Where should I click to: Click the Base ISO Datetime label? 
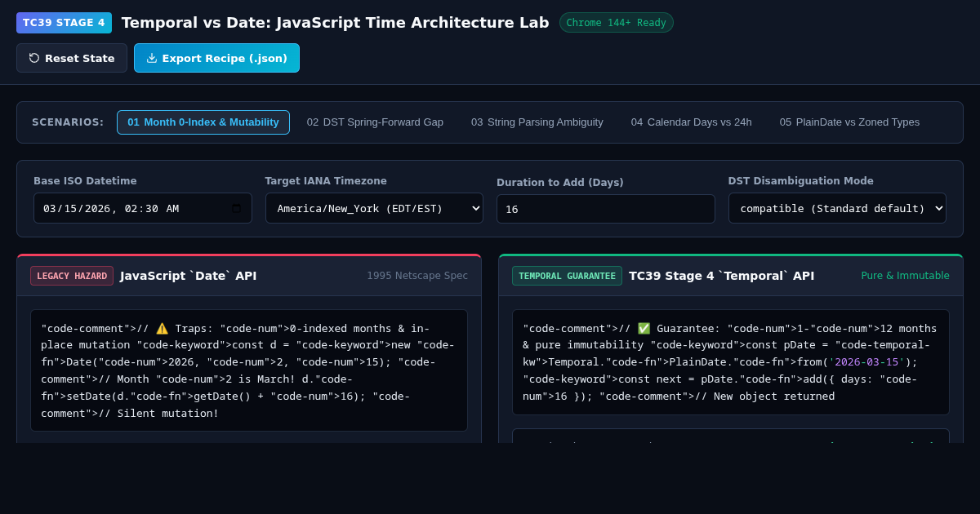point(85,181)
